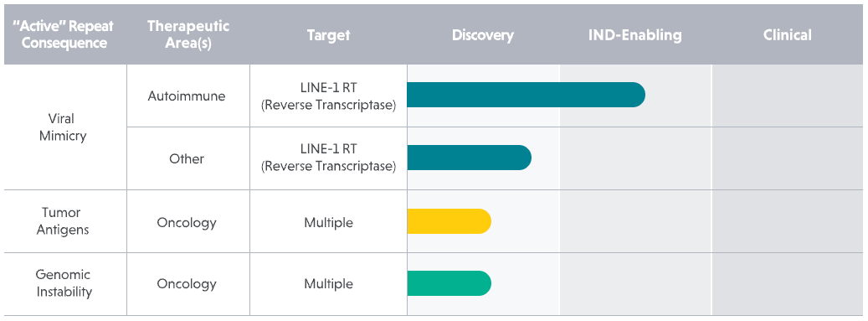Click the Oncology cell in Genomic Instability row
The image size is (868, 321).
[x=187, y=284]
